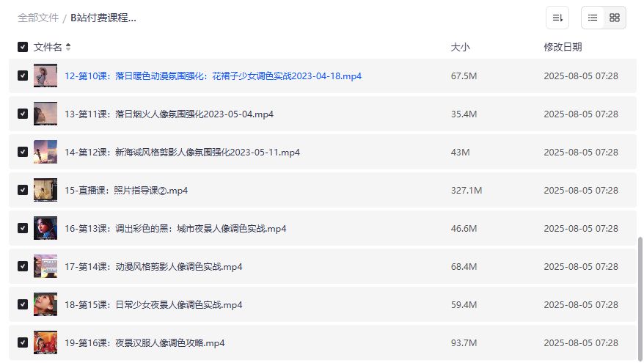
Task: Click the 327.1M size value
Action: click(466, 191)
